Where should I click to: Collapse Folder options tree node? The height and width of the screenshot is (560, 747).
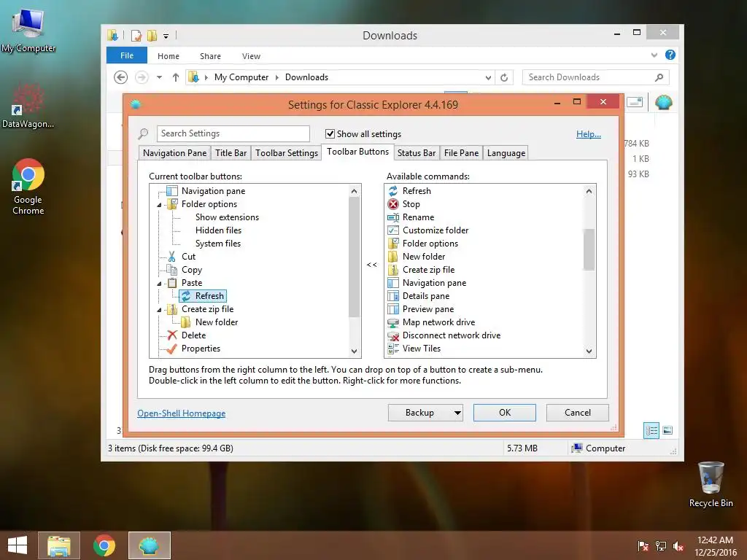click(160, 205)
